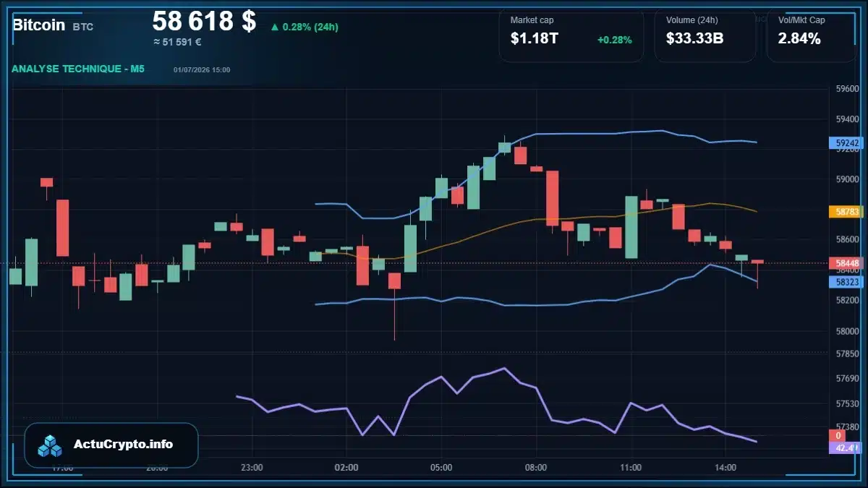The image size is (868, 488).
Task: Click the blue 59242 upper band tag
Action: [x=845, y=143]
